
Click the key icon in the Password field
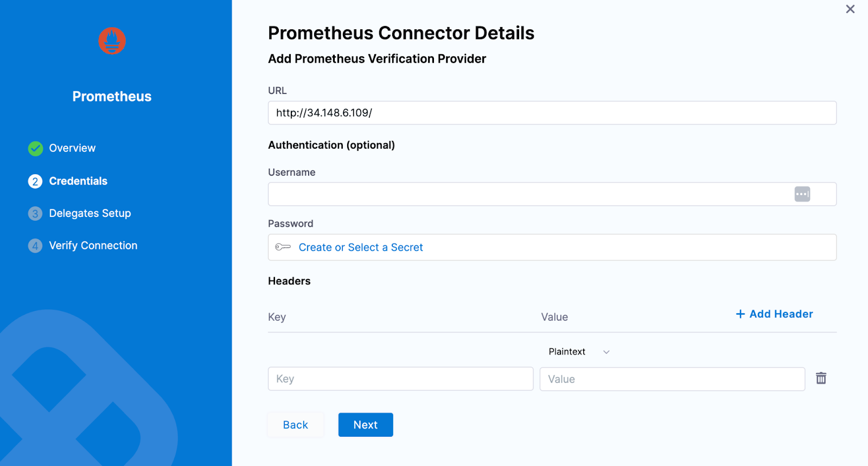(283, 247)
